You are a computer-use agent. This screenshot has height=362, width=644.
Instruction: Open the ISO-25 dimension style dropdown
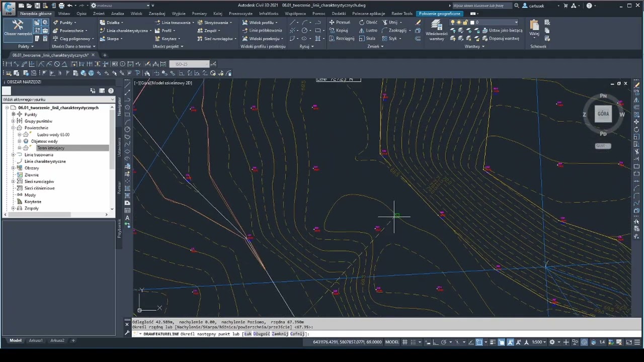pyautogui.click(x=189, y=64)
